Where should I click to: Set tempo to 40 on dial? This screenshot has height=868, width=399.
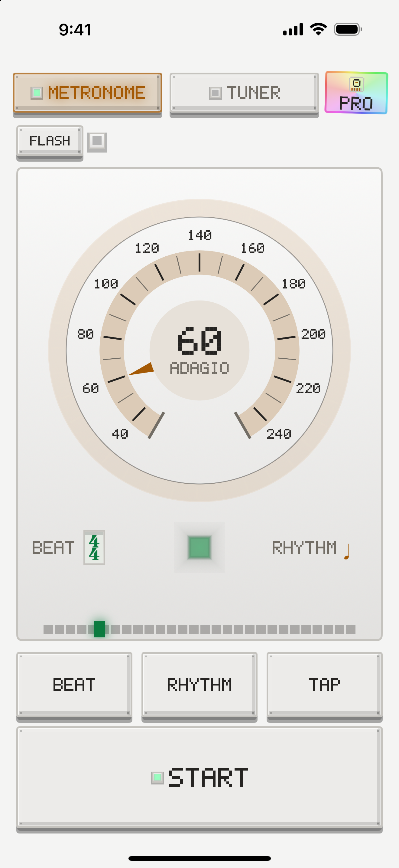click(120, 434)
